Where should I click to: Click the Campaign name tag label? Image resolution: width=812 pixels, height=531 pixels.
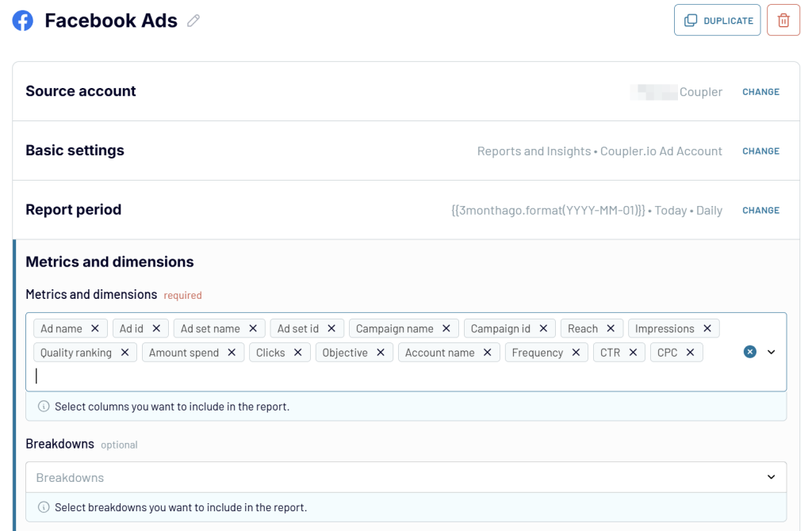[395, 329]
